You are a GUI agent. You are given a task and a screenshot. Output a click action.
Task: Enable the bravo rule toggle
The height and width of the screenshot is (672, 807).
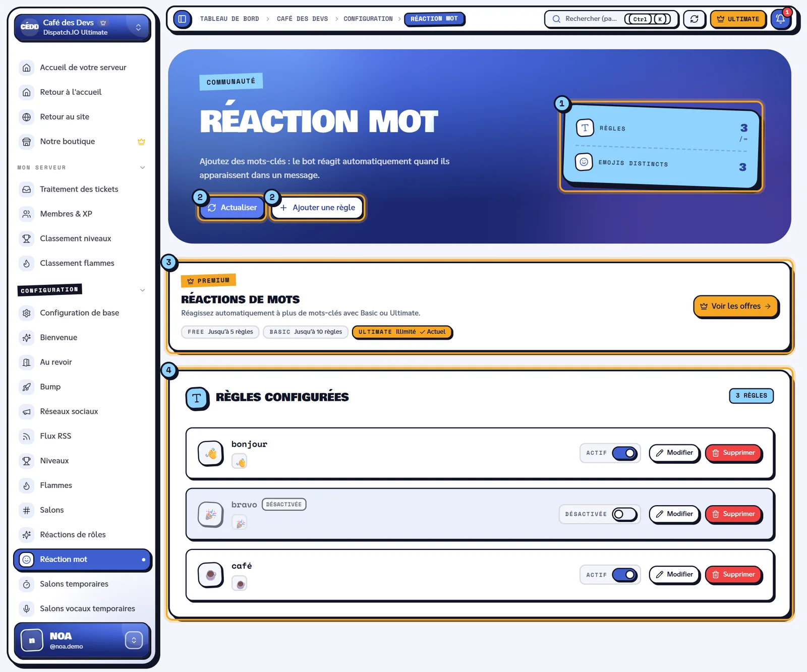point(624,514)
